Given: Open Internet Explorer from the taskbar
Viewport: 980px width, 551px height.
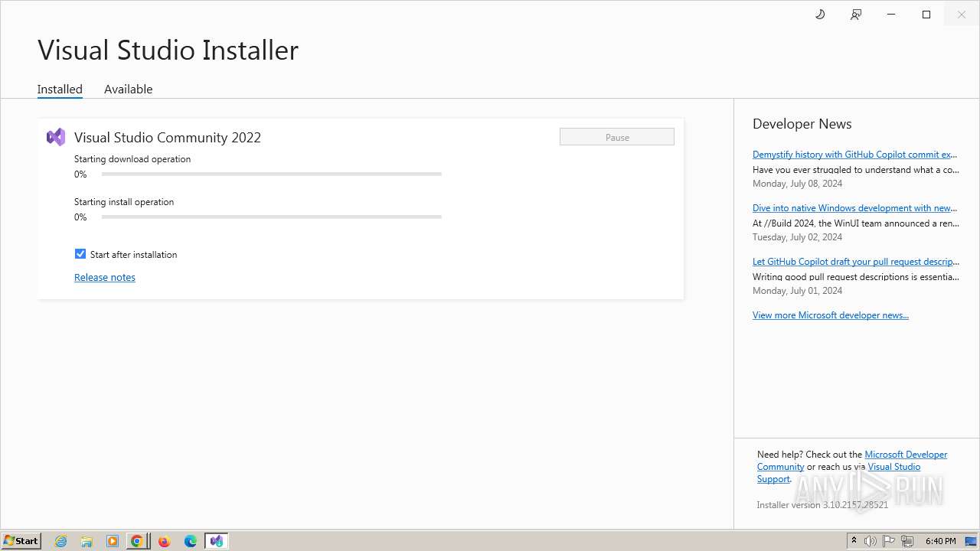Looking at the screenshot, I should pyautogui.click(x=61, y=541).
